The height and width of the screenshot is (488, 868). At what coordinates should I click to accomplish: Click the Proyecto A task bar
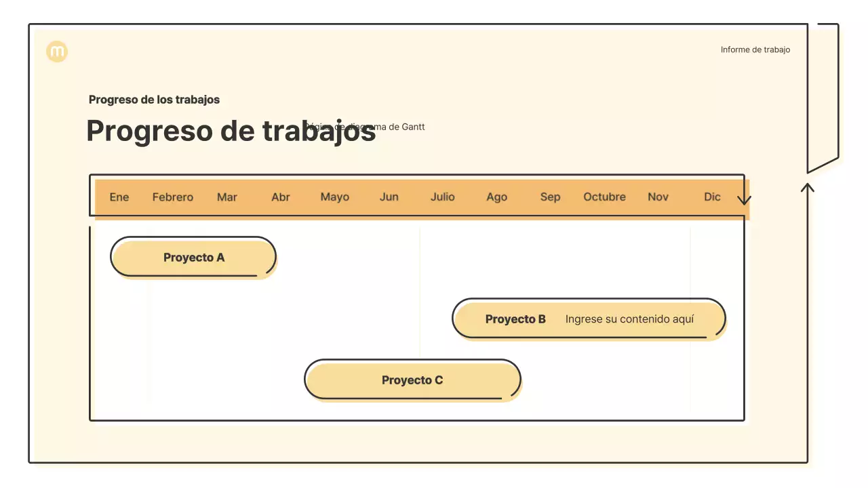click(193, 257)
